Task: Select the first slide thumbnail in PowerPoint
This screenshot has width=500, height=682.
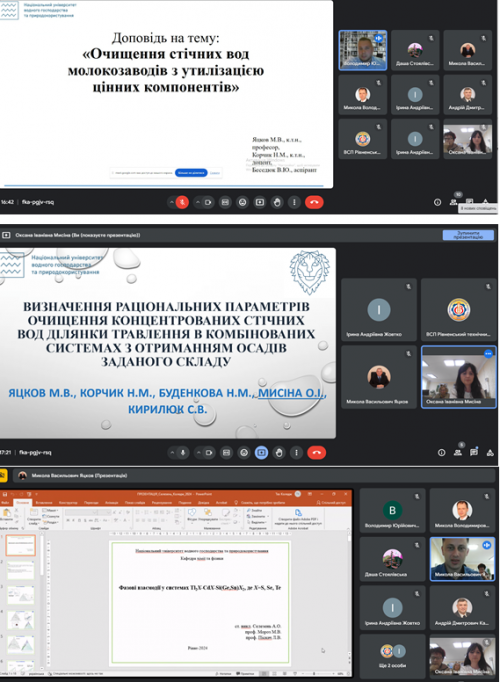Action: coord(20,545)
